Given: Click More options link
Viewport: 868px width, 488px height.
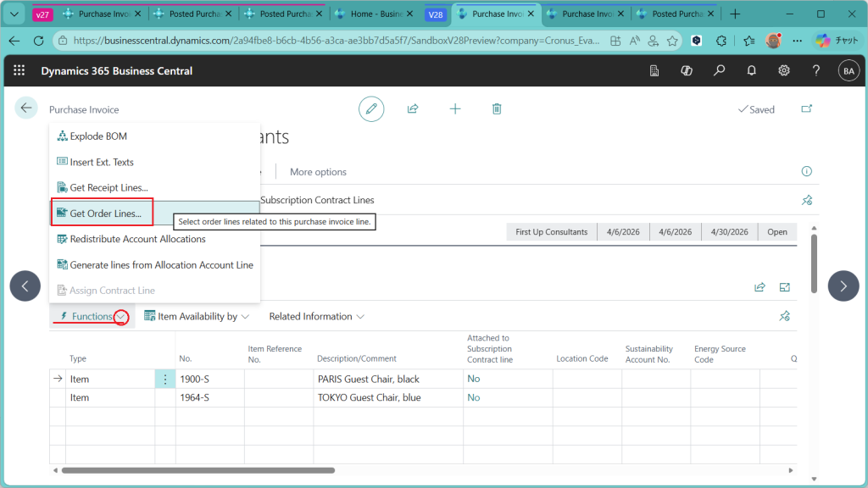Looking at the screenshot, I should pos(318,172).
